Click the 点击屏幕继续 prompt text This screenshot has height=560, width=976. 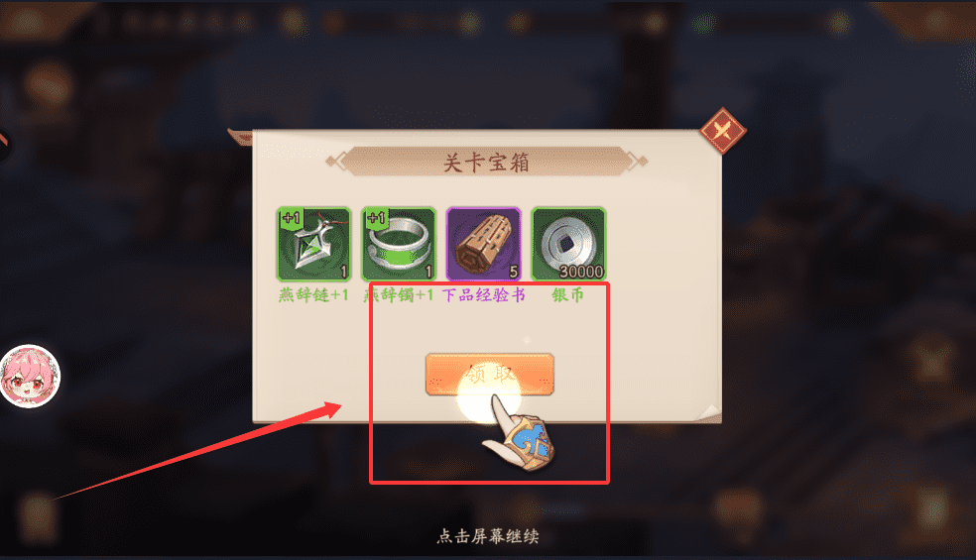[488, 536]
